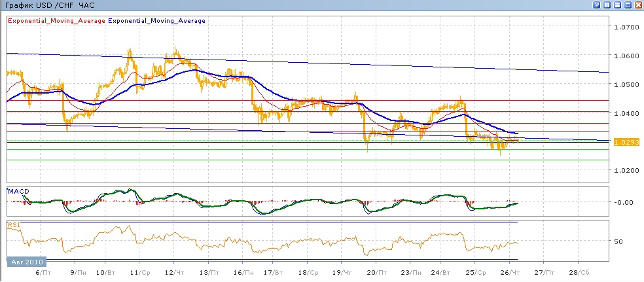Viewport: 644px width, 282px height.
Task: Click the 19/Чт date on time axis
Action: [x=340, y=272]
